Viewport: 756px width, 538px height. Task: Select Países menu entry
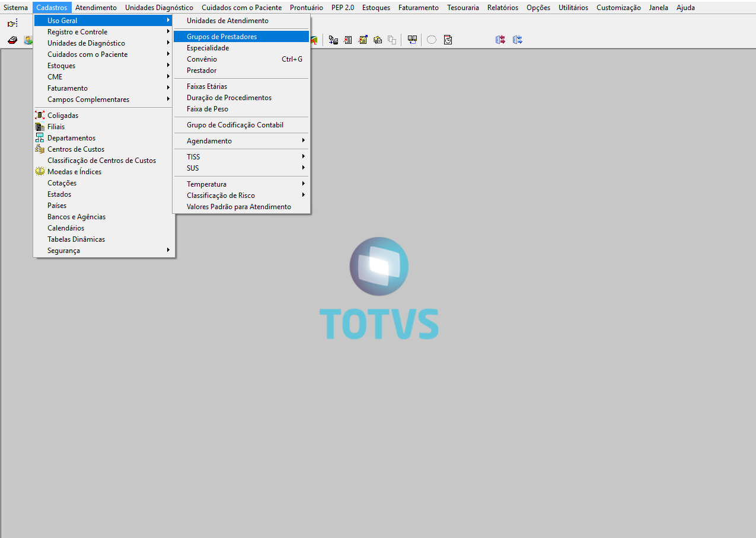pyautogui.click(x=104, y=206)
